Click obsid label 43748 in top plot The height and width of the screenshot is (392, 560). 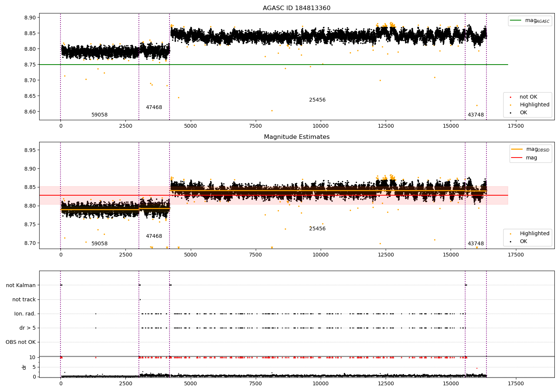(x=476, y=115)
